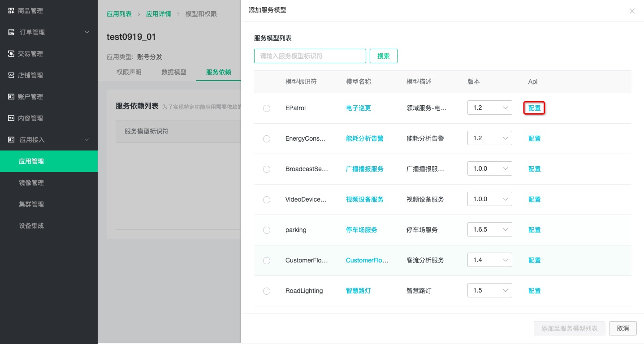Click the 客流分析服务 description cell
Image resolution: width=644 pixels, height=344 pixels.
[425, 260]
